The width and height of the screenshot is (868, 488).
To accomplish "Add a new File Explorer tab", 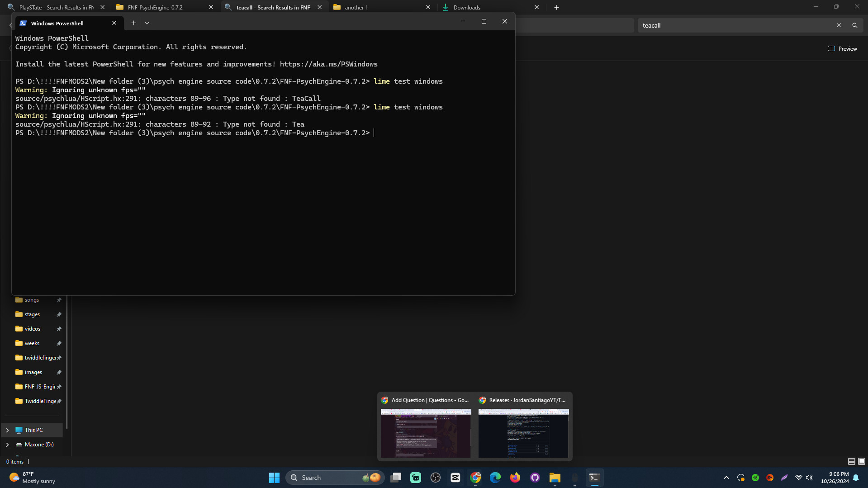I will click(x=556, y=7).
